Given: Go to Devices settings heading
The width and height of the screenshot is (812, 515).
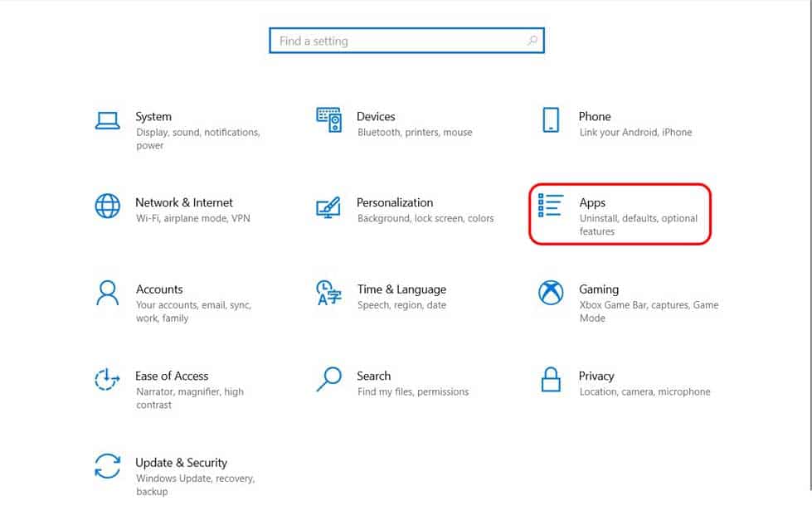Looking at the screenshot, I should pos(376,116).
